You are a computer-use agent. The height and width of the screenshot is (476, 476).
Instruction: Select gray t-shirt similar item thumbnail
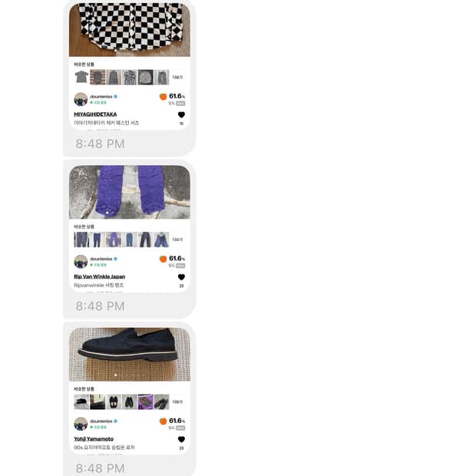click(81, 77)
